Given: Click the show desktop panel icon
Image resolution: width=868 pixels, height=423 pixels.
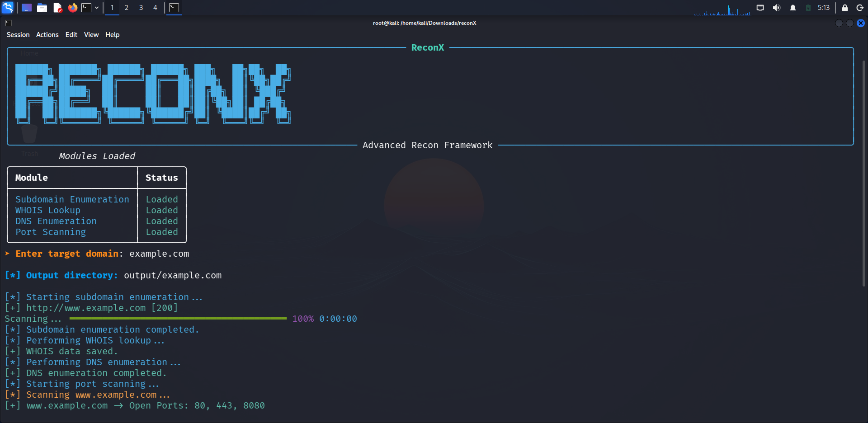Looking at the screenshot, I should (27, 8).
